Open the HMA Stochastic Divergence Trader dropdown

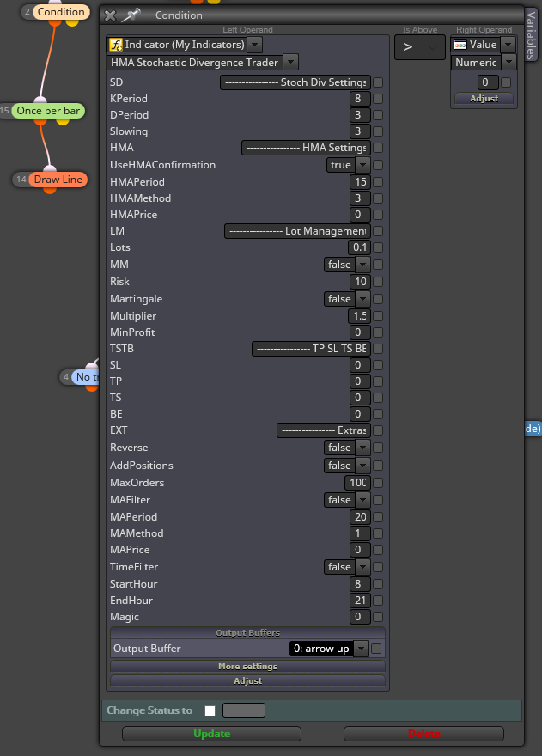point(291,62)
